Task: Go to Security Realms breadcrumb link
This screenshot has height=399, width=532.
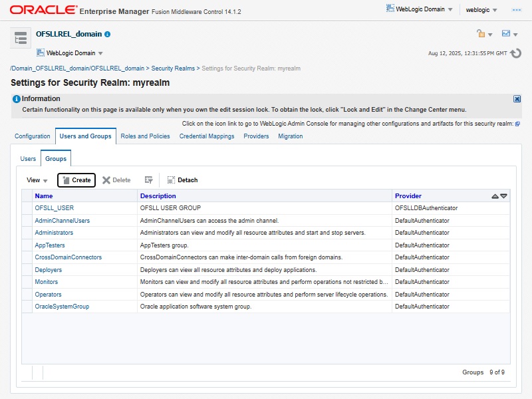Action: pos(173,68)
